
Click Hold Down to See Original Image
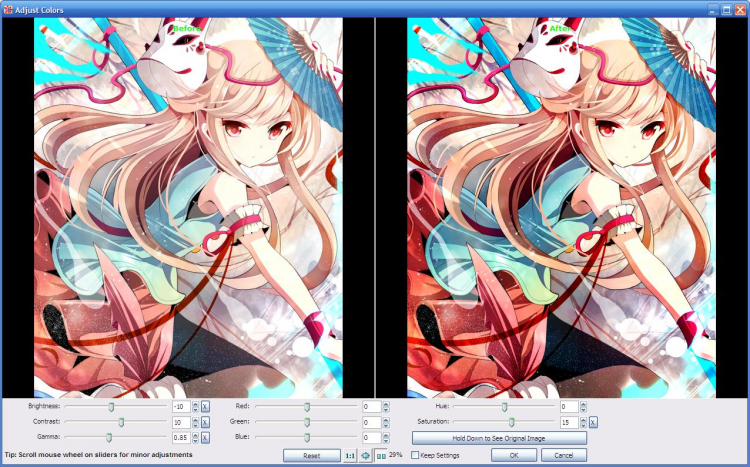coord(499,438)
